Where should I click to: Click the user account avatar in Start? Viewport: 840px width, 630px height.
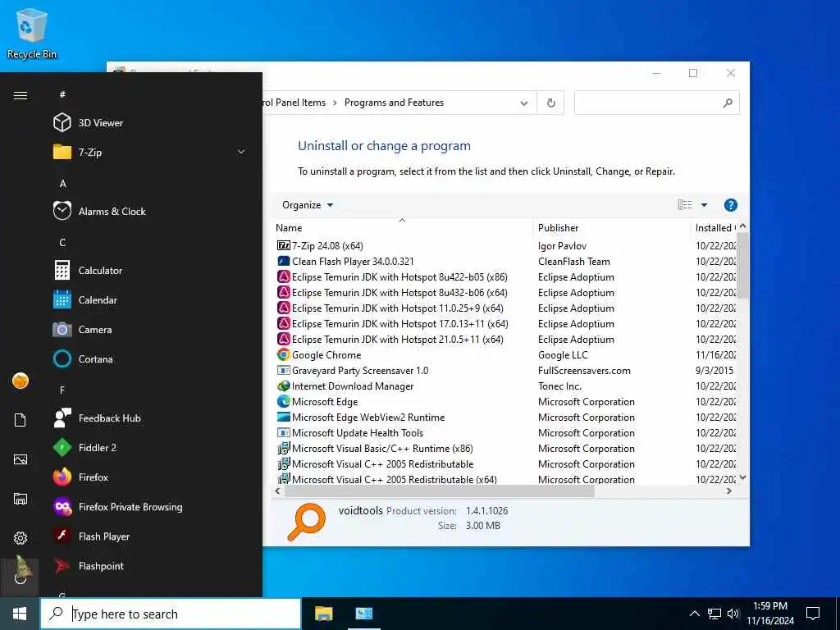(x=21, y=381)
